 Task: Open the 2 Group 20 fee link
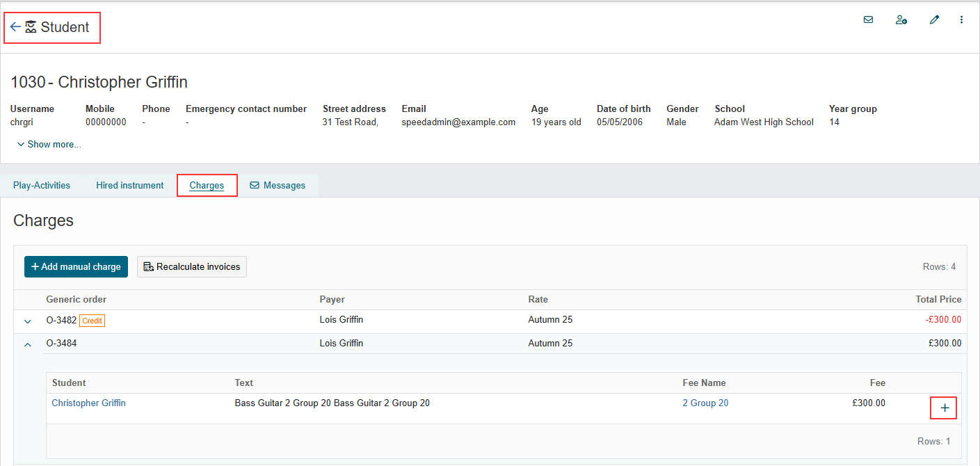(705, 403)
